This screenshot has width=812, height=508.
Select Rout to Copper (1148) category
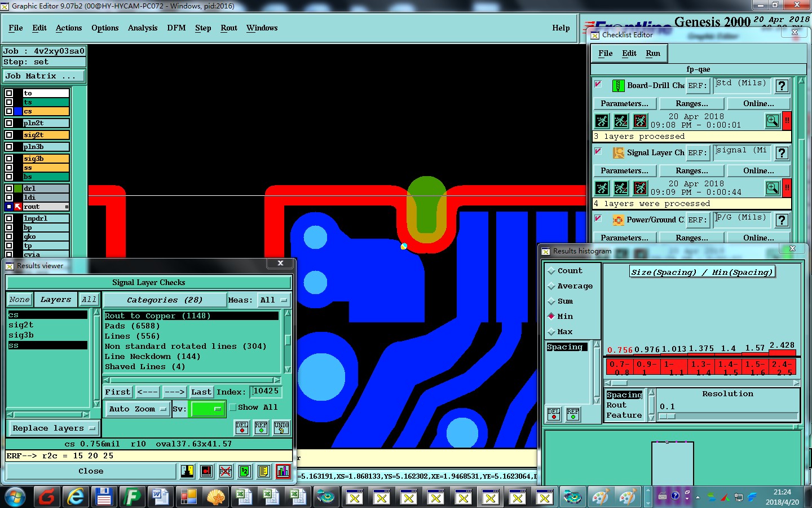pyautogui.click(x=191, y=316)
